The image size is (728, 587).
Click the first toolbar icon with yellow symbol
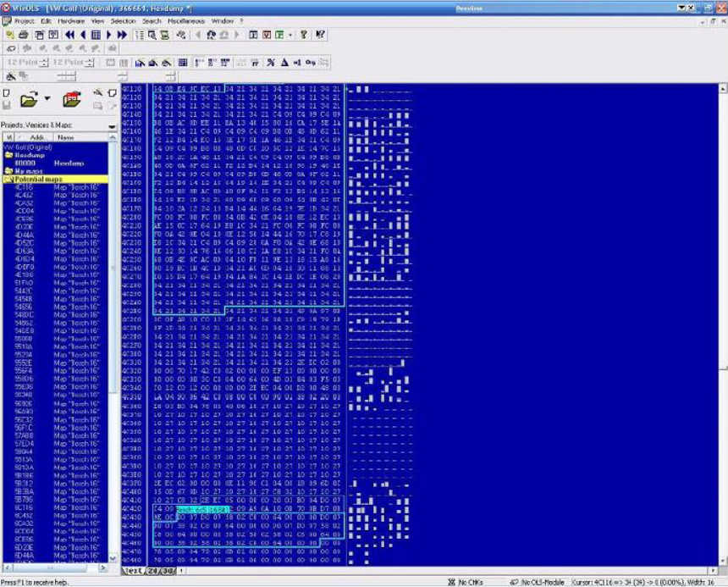coord(10,35)
